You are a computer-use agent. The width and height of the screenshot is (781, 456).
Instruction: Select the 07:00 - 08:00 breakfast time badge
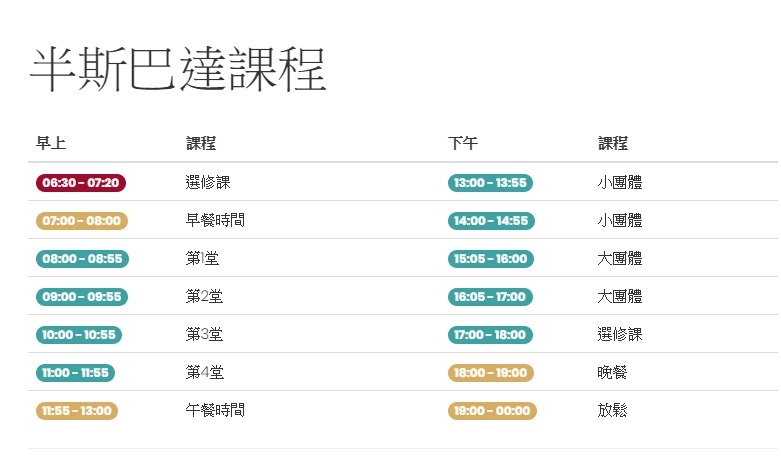click(x=82, y=221)
